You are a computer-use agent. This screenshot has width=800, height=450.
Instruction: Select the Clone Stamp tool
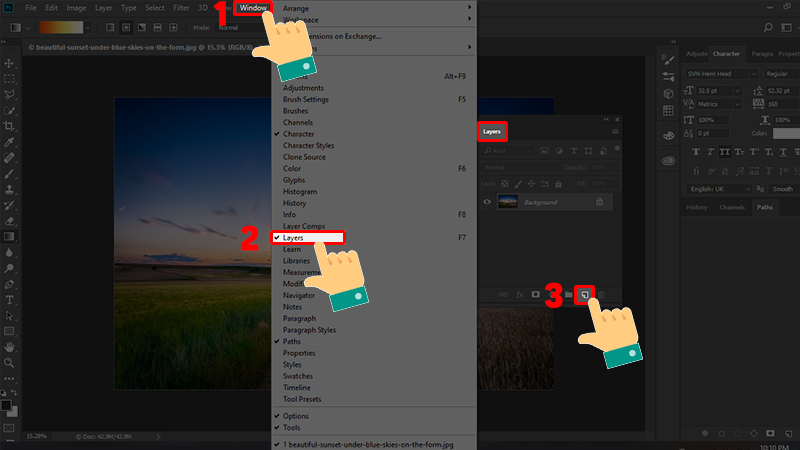(x=9, y=190)
